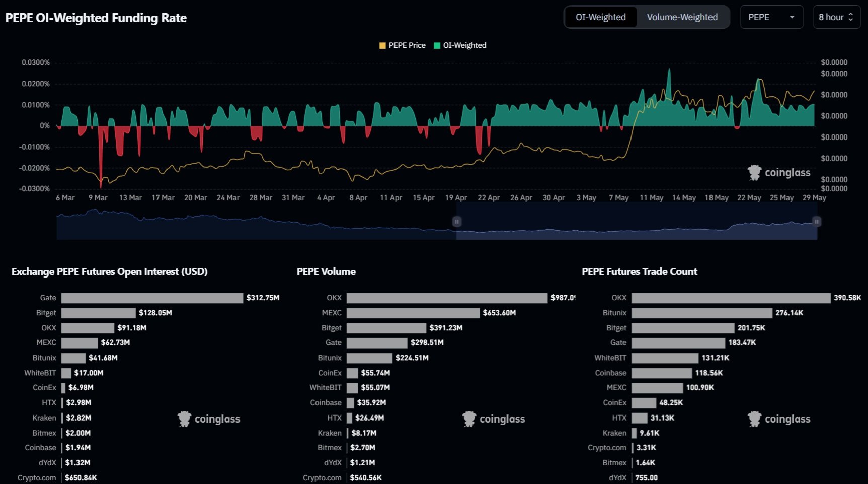This screenshot has width=868, height=484.
Task: Click the '$650.84K' Crypto.com open interest value
Action: (x=81, y=477)
